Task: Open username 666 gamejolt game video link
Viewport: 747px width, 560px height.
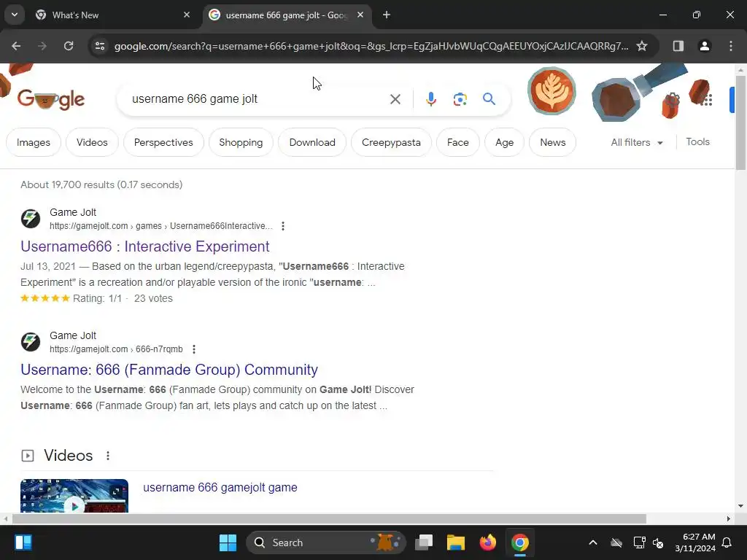Action: (x=220, y=487)
